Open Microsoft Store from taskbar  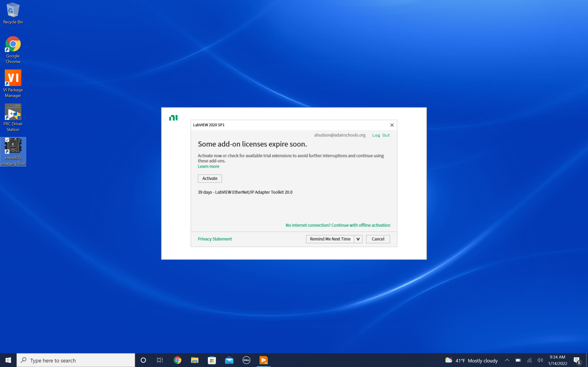(212, 360)
